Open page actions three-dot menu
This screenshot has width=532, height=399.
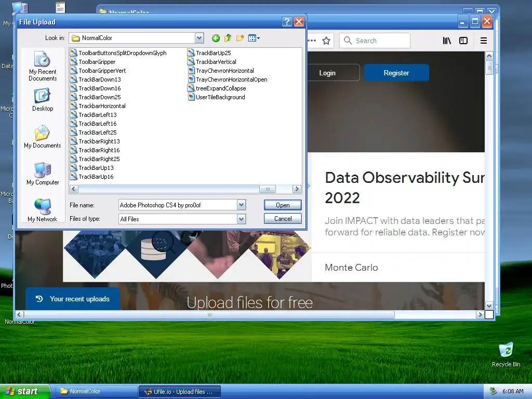click(312, 41)
